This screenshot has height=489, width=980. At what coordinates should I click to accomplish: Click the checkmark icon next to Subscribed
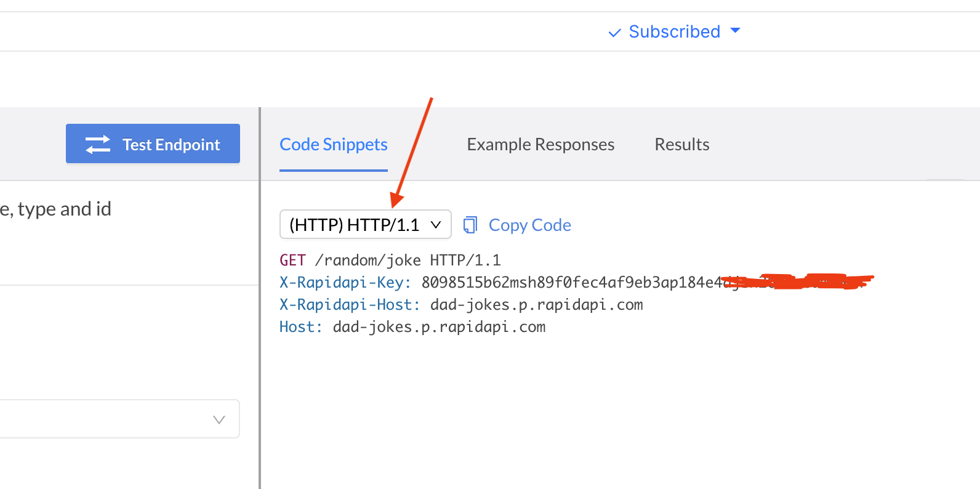coord(614,33)
